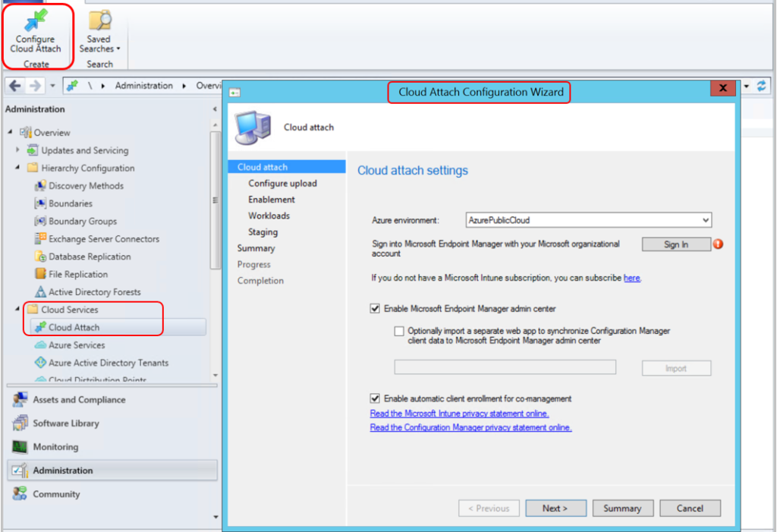Viewport: 777px width, 532px height.
Task: Click the refresh icon on address bar
Action: 761,86
